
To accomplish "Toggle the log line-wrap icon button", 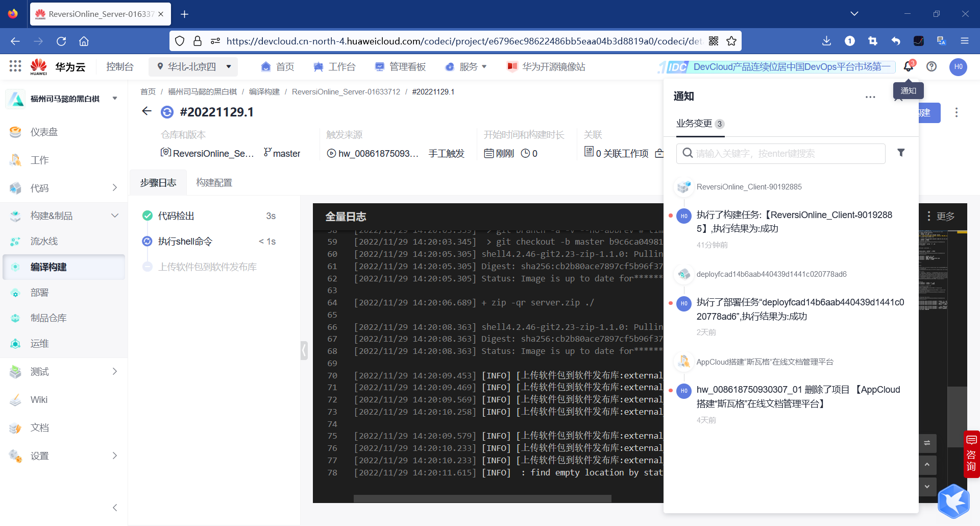I will pyautogui.click(x=927, y=443).
